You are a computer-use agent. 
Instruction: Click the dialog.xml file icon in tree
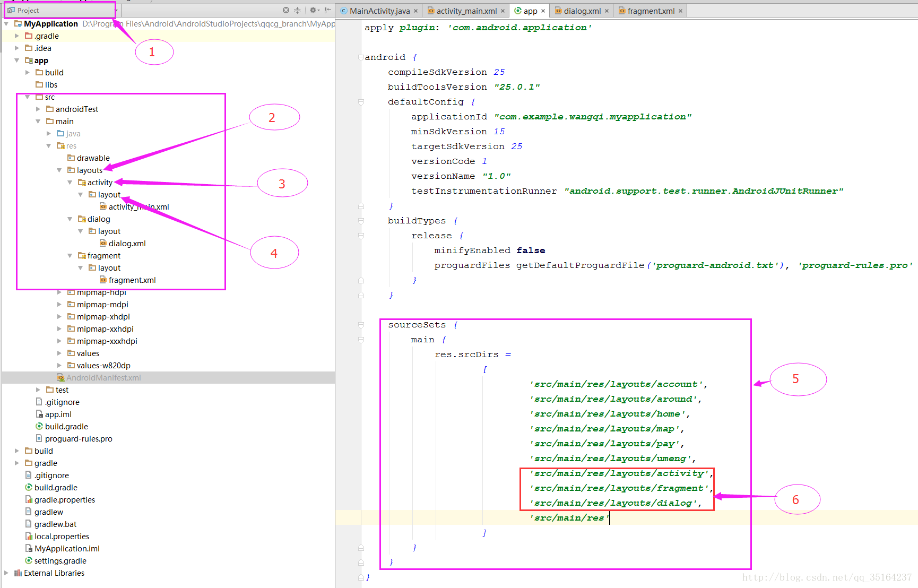103,243
